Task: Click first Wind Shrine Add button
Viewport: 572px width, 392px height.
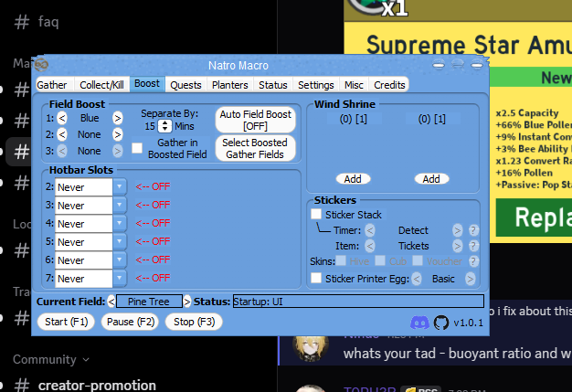Action: (x=353, y=179)
